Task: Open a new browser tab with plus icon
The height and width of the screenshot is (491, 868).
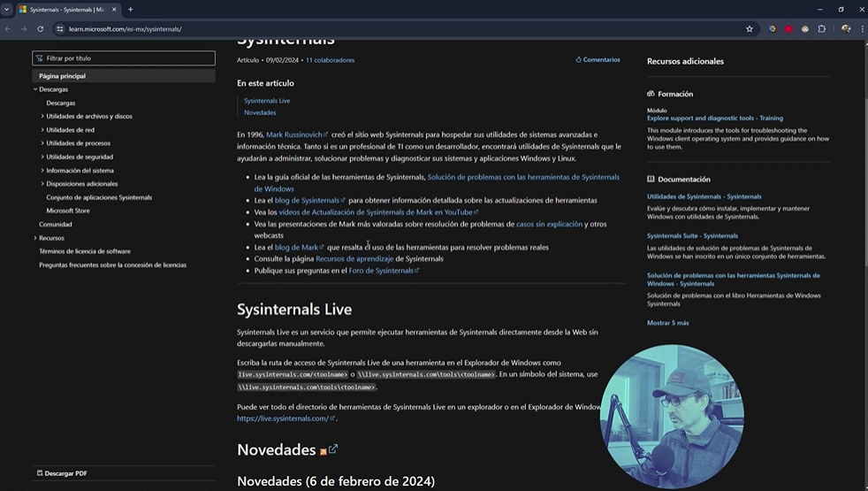Action: click(130, 10)
